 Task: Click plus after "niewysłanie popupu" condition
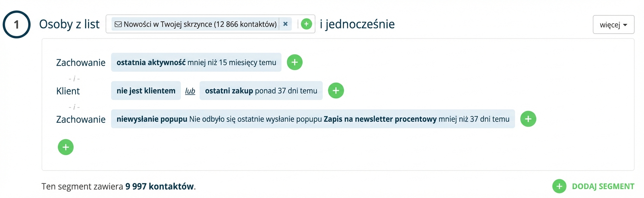click(528, 119)
